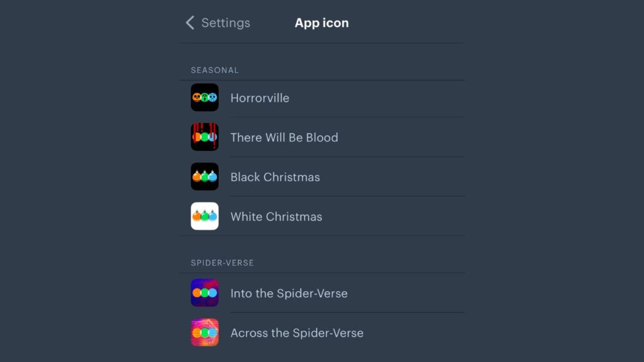This screenshot has height=362, width=644.
Task: Click empty row space right of Horrorville
Action: click(390, 98)
